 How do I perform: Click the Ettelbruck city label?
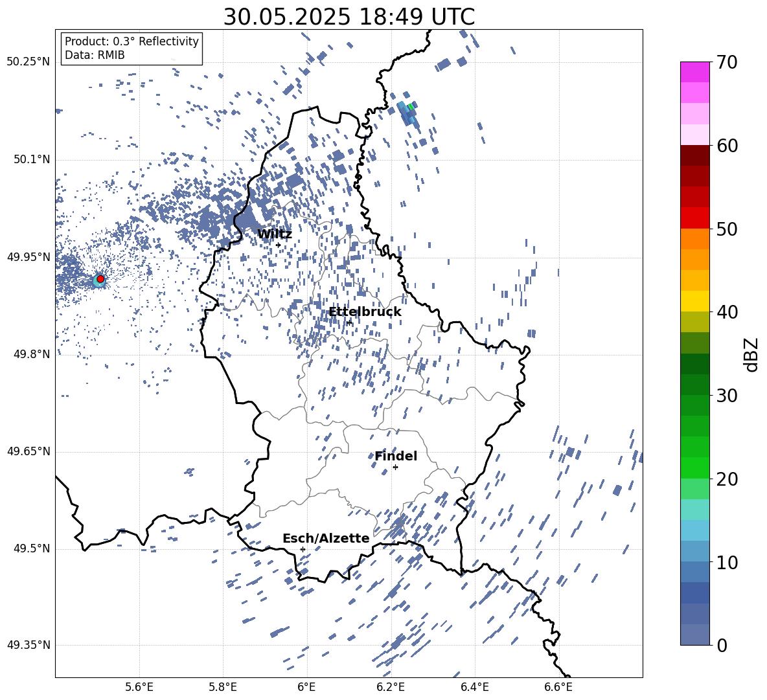[x=365, y=312]
